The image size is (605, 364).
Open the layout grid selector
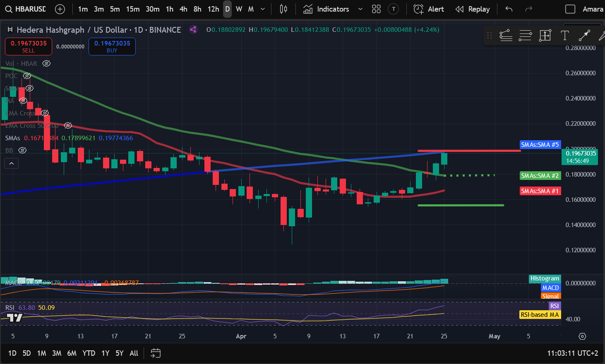(376, 9)
